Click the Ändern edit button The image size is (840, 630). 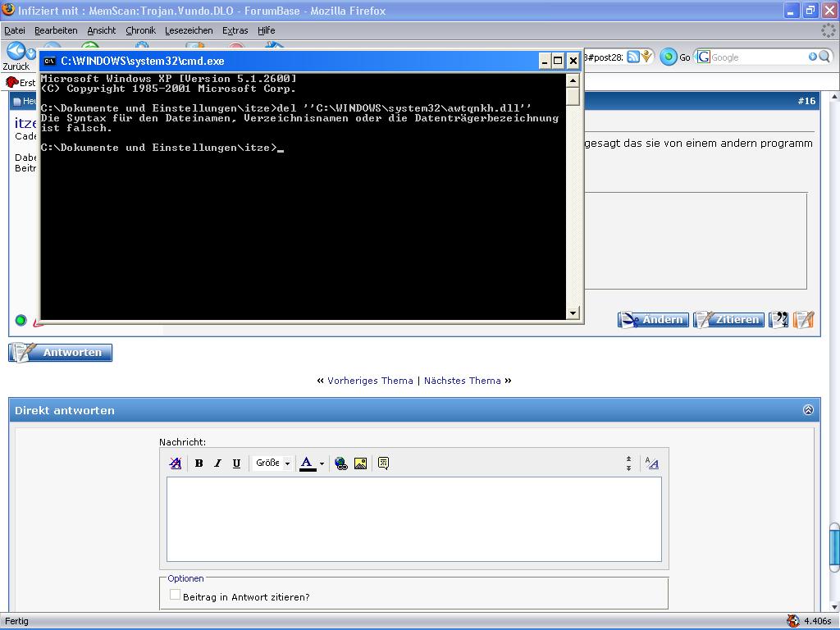point(653,319)
